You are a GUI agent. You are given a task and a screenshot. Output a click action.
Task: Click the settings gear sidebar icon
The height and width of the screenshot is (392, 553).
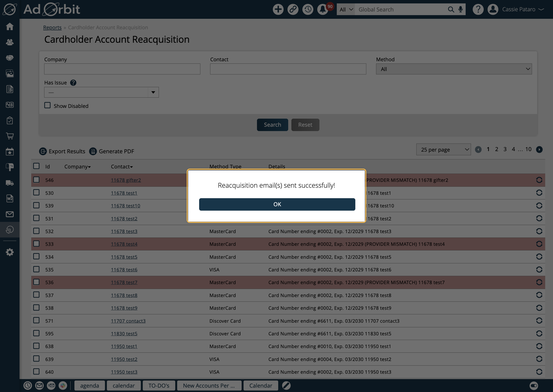(x=10, y=252)
